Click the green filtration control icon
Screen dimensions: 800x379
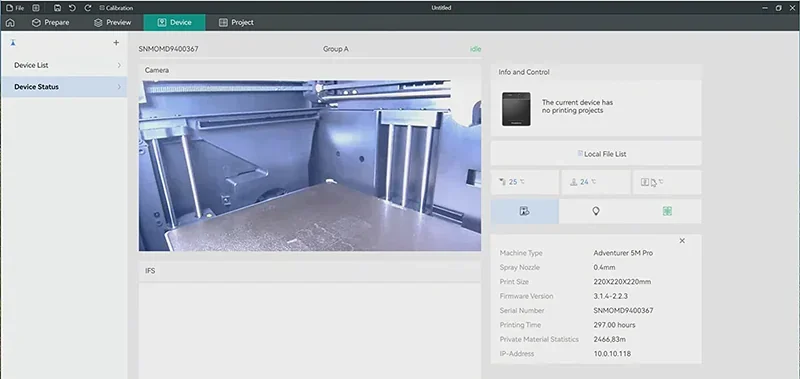pos(667,211)
